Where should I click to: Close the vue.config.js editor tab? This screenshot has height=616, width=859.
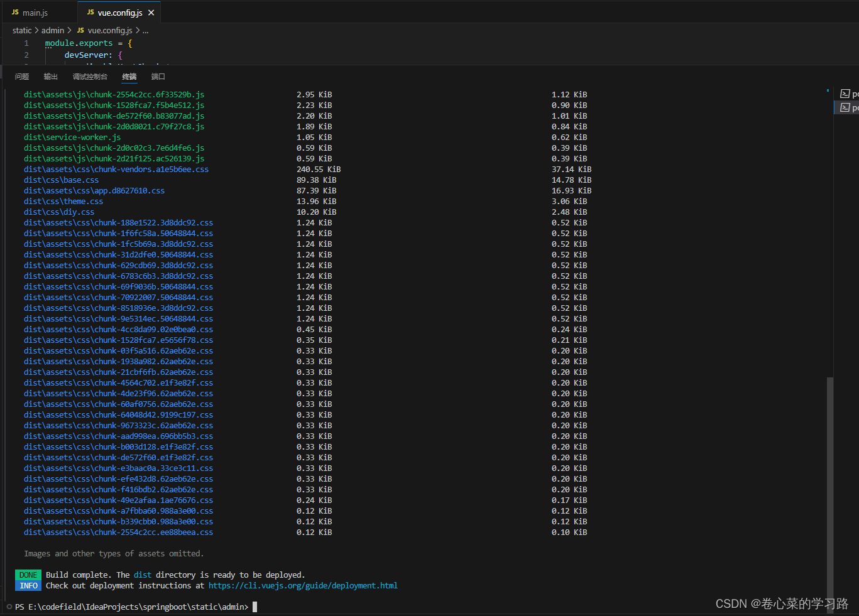pos(151,13)
